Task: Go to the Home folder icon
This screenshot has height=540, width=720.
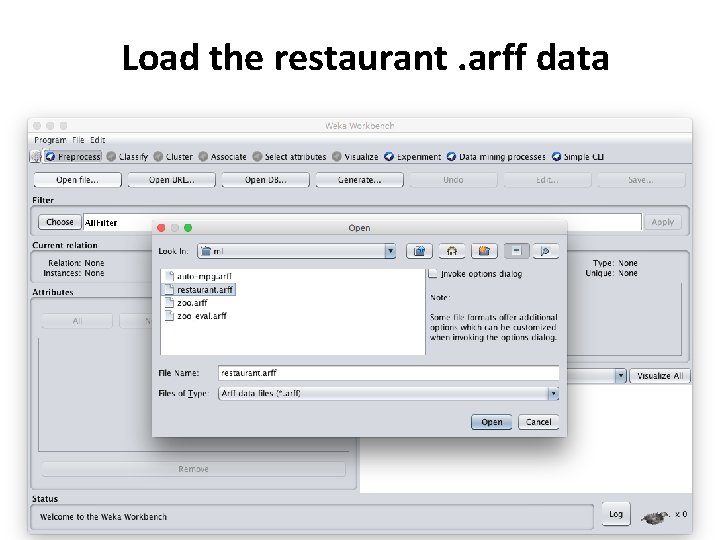Action: [451, 251]
